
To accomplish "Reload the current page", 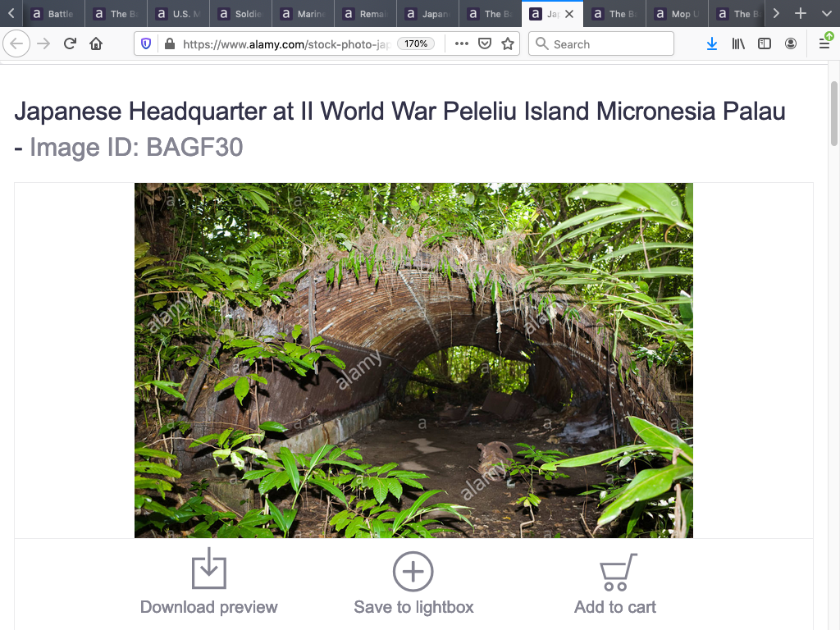I will click(x=70, y=44).
